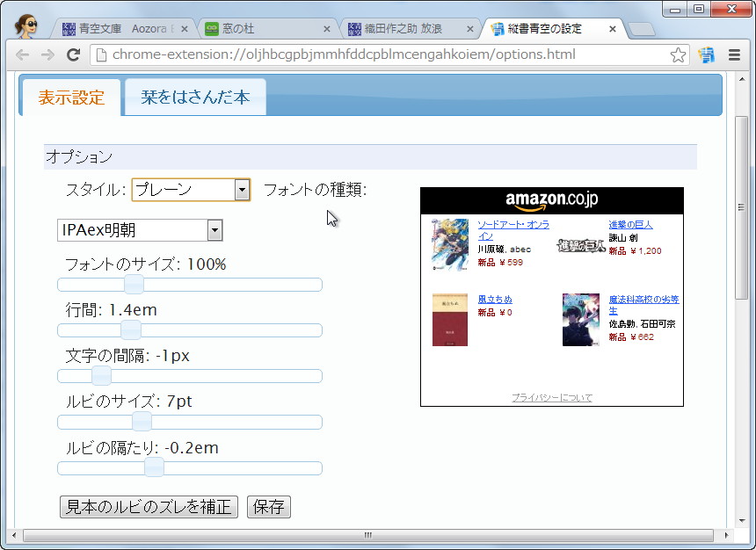Viewport: 756px width, 550px height.
Task: Open the Chrome hamburger menu
Action: (734, 55)
